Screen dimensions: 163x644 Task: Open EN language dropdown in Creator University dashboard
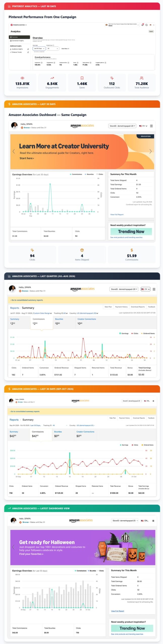[x=143, y=126]
